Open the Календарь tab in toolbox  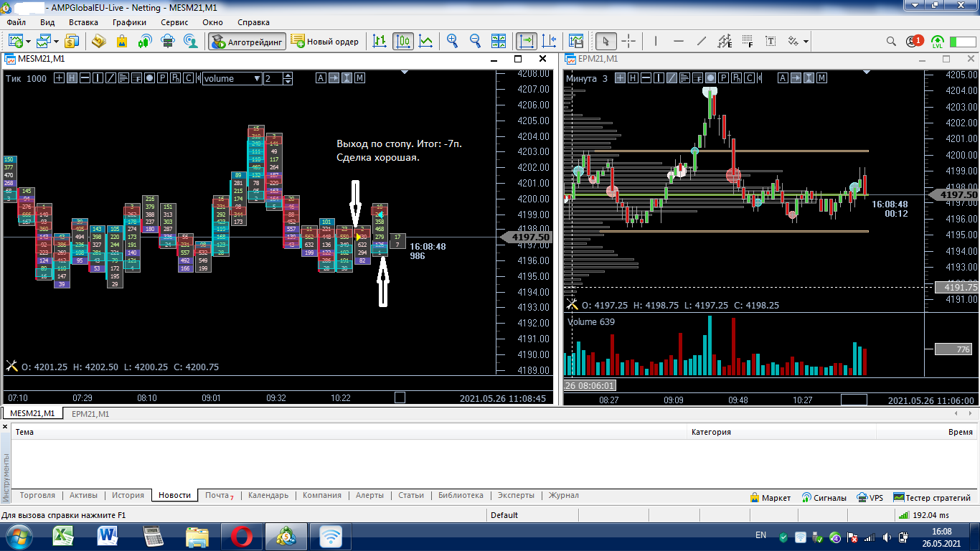tap(268, 495)
